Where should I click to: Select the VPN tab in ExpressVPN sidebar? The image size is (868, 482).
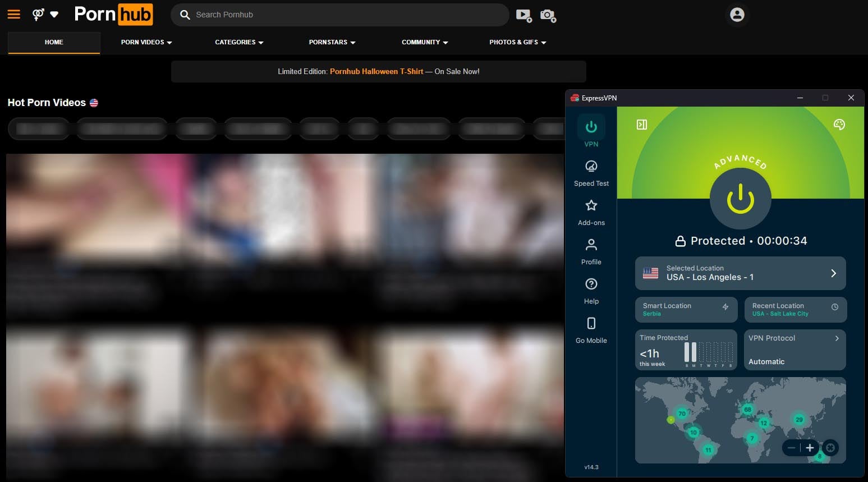pos(591,132)
